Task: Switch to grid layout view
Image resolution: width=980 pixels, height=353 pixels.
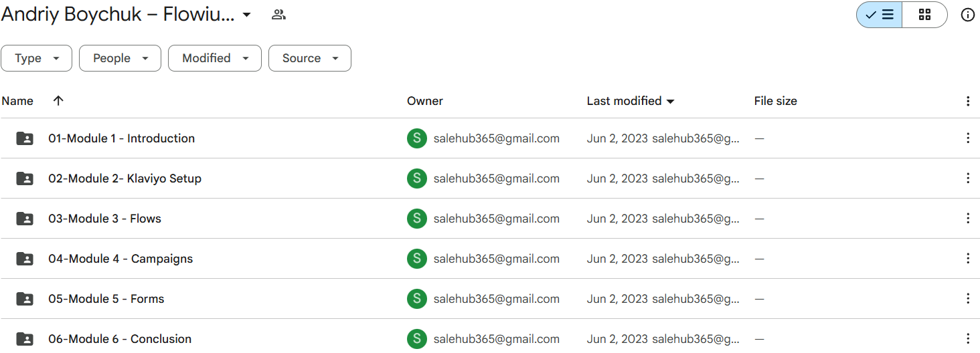Action: (924, 15)
